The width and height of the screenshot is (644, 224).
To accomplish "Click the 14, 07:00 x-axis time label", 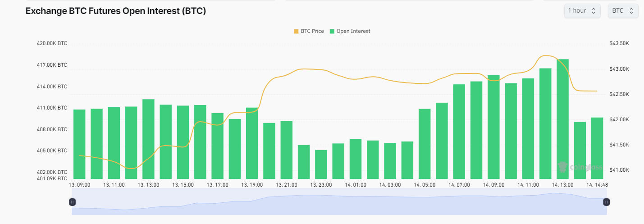I will click(x=460, y=185).
